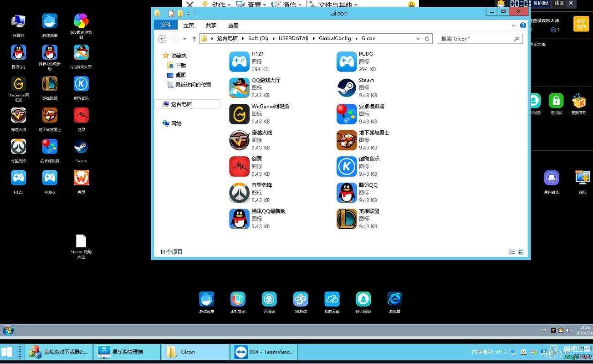The image size is (593, 364).
Task: Refresh the Gicon folder view
Action: [x=427, y=39]
